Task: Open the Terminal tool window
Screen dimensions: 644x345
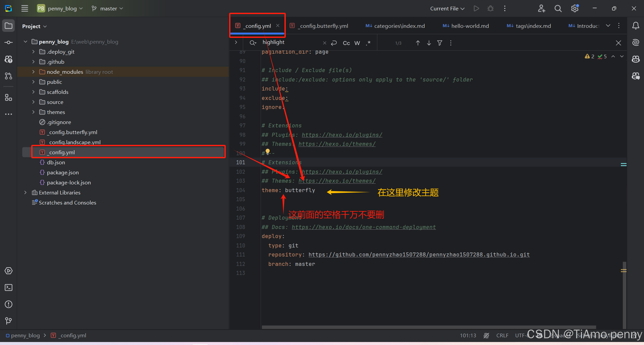Action: pos(9,288)
